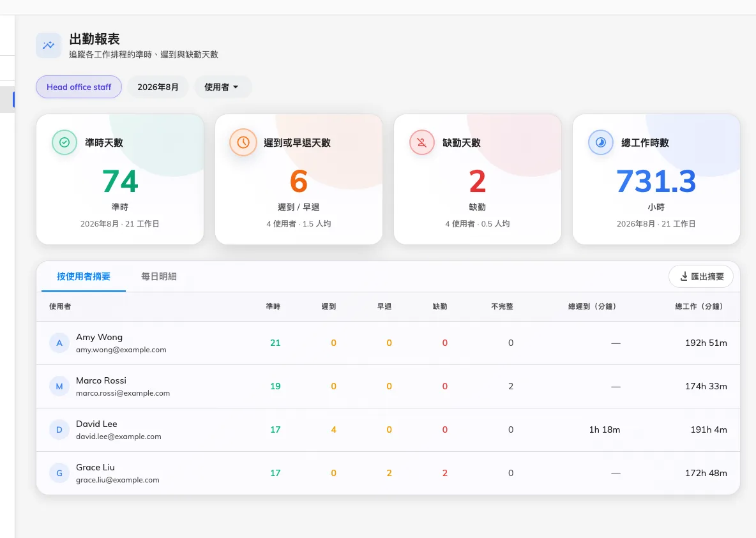Image resolution: width=756 pixels, height=538 pixels.
Task: Click david.lee@example.com email
Action: (x=119, y=437)
